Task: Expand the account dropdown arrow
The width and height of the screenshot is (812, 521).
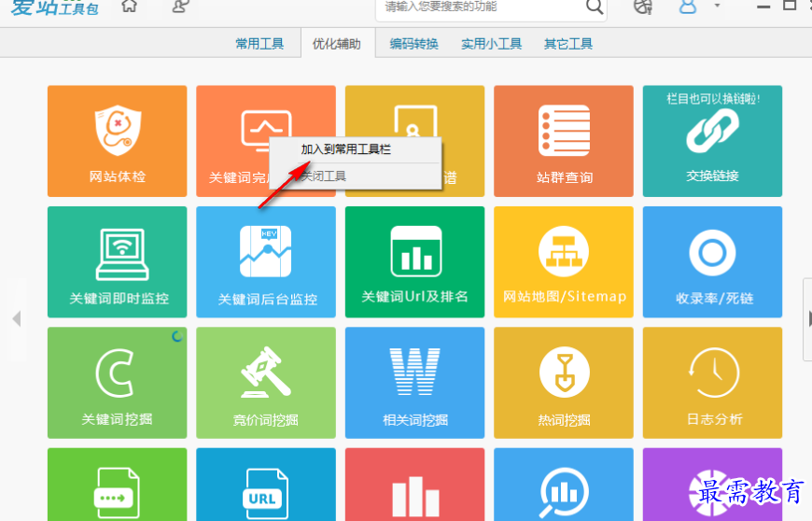Action: (717, 6)
